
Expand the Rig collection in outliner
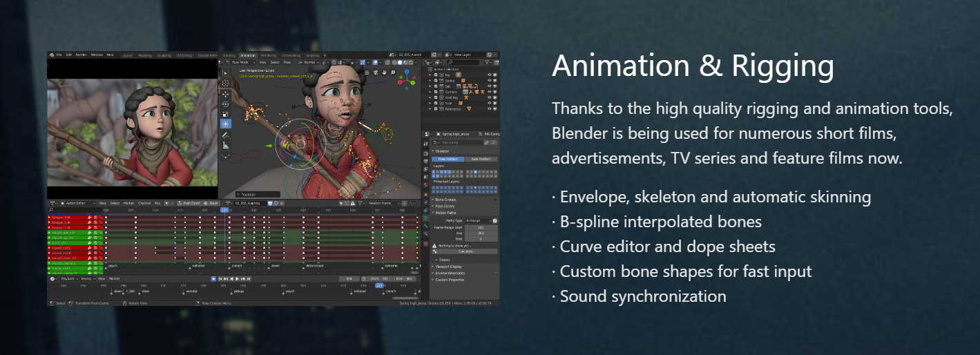click(430, 75)
